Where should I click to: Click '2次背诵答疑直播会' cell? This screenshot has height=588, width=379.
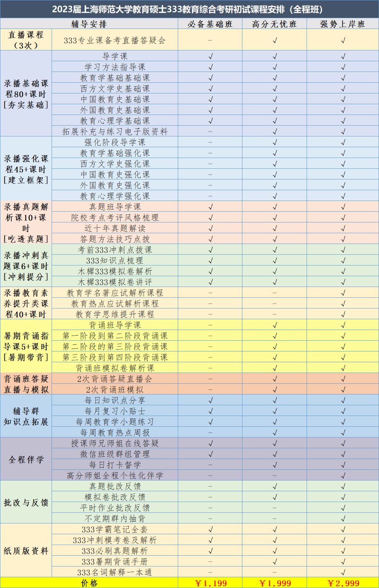click(x=115, y=379)
